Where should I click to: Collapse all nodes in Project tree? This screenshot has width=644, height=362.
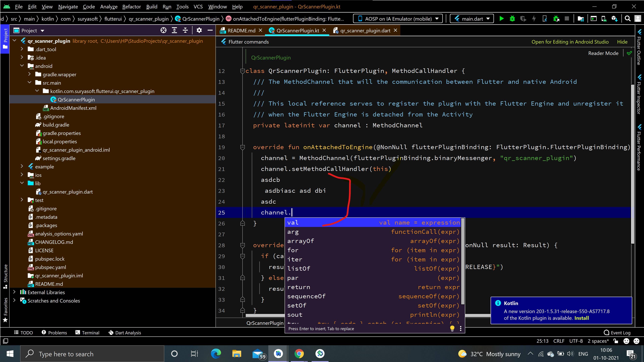pos(185,30)
